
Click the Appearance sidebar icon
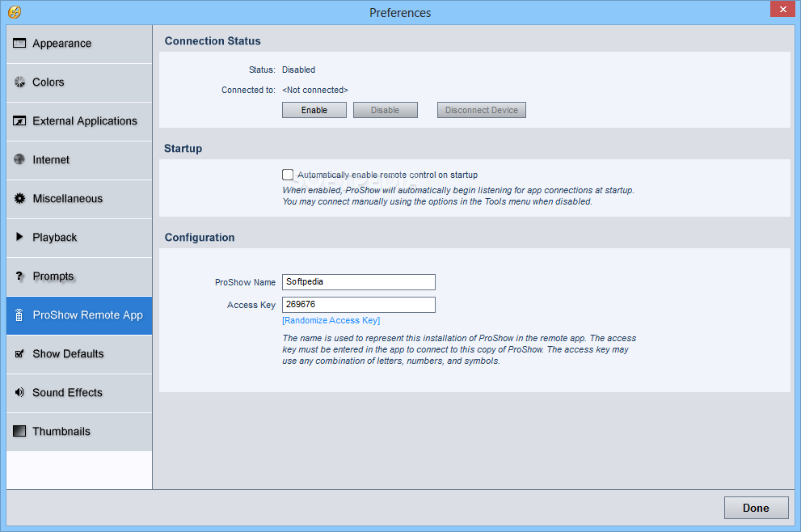(x=19, y=43)
